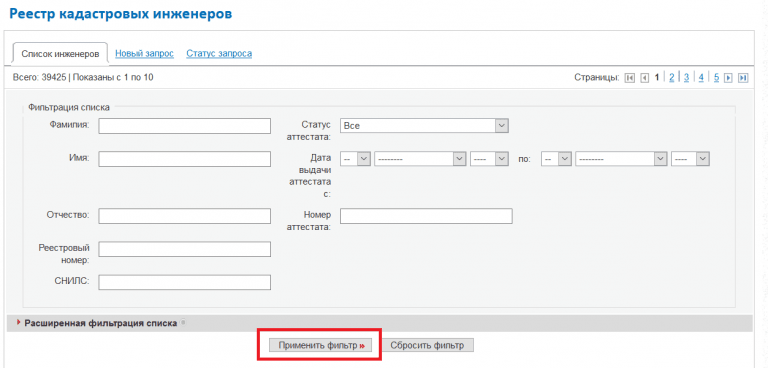Viewport: 768px width, 368px height.
Task: Go to previous page icon
Action: (645, 78)
